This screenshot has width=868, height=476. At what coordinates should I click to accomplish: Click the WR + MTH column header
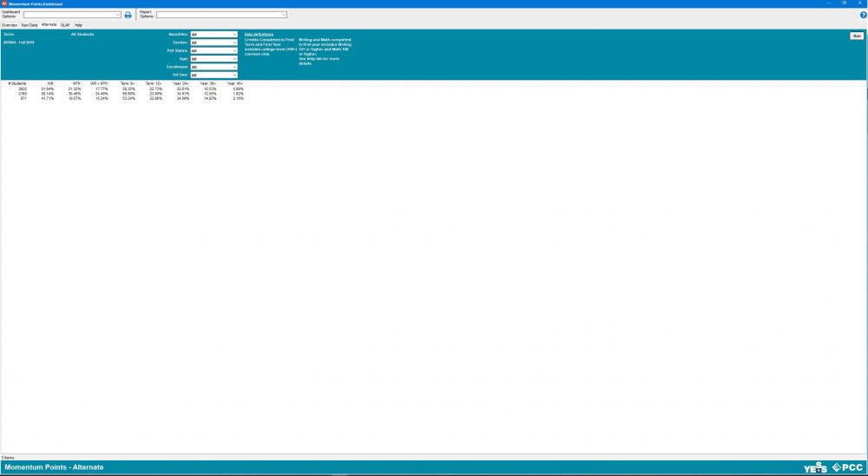click(99, 83)
